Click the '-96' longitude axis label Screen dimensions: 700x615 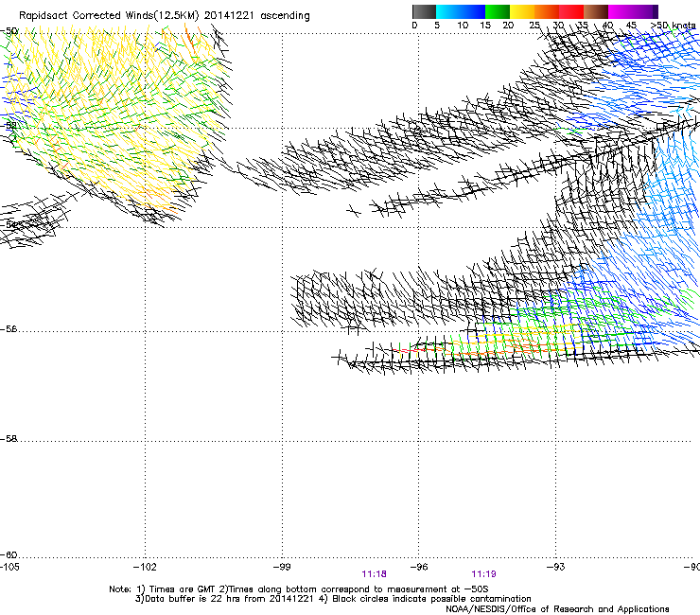pos(419,567)
